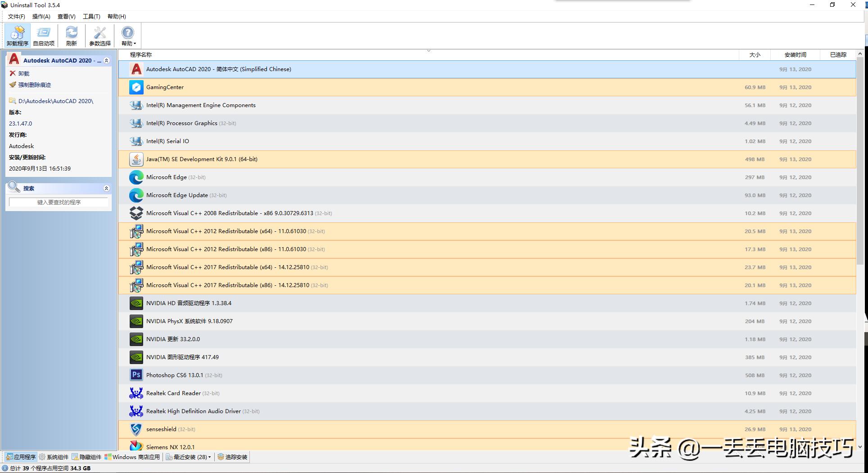The height and width of the screenshot is (473, 868).
Task: Open the 最近安装 (28) dropdown
Action: [189, 457]
